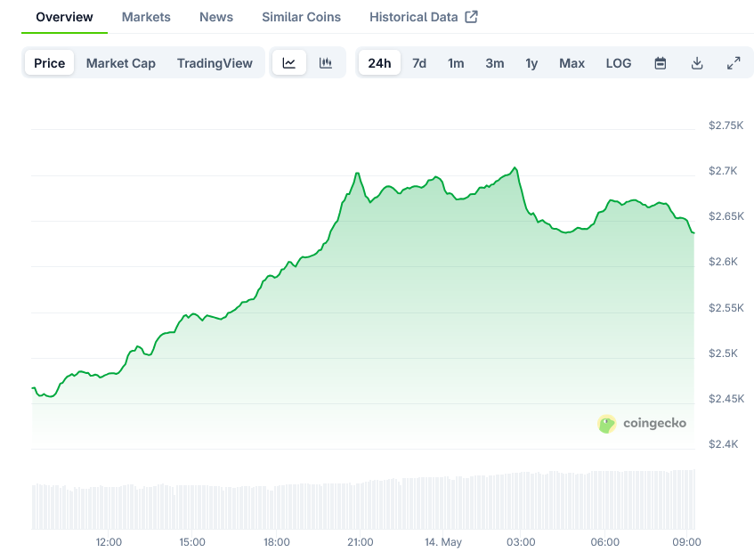The width and height of the screenshot is (754, 560).
Task: Open the Markets tab
Action: pyautogui.click(x=146, y=17)
